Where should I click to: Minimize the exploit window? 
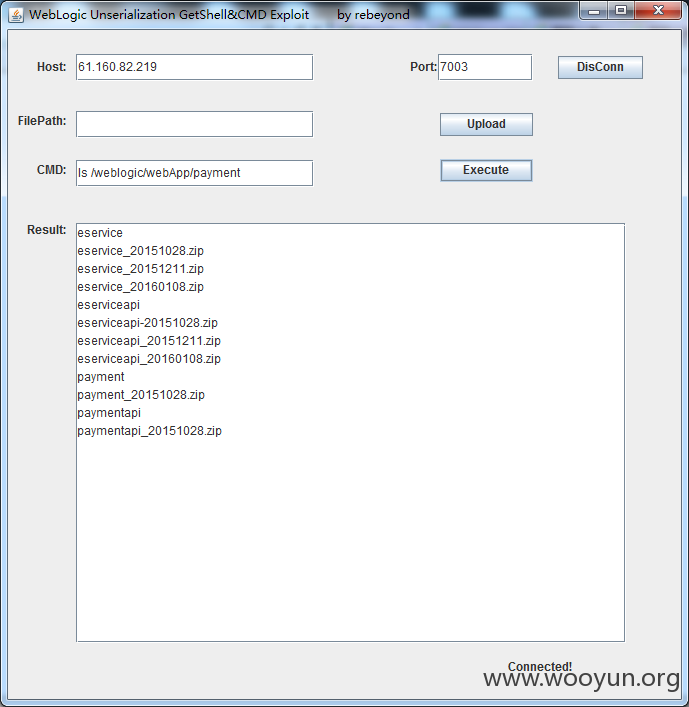[x=594, y=10]
